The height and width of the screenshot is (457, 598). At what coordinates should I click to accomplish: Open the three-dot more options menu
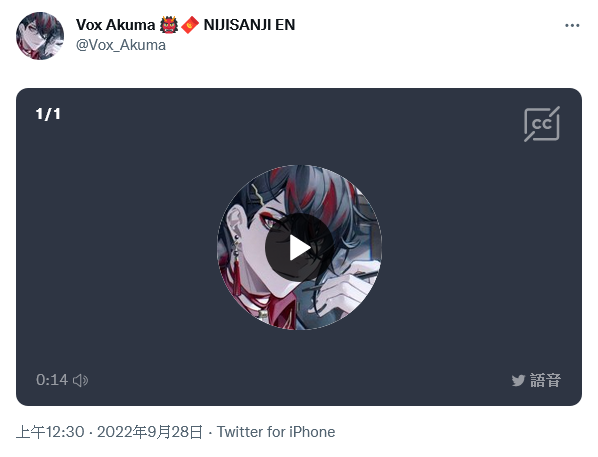click(x=572, y=26)
